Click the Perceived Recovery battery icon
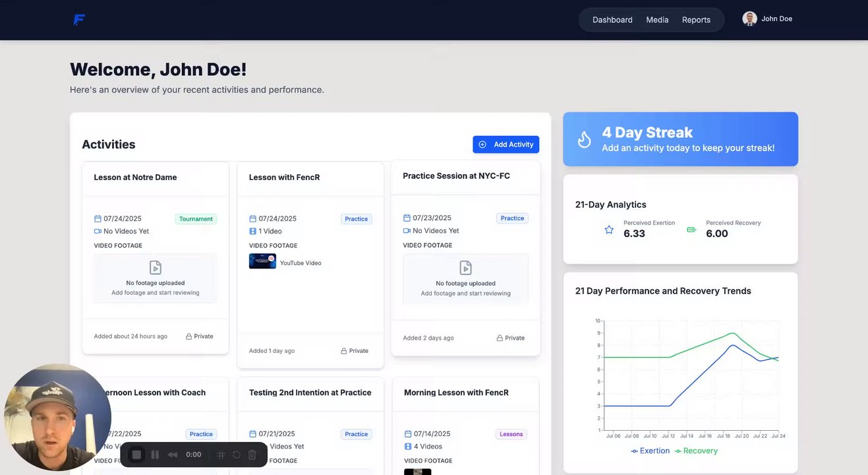Viewport: 868px width, 475px height. (691, 230)
